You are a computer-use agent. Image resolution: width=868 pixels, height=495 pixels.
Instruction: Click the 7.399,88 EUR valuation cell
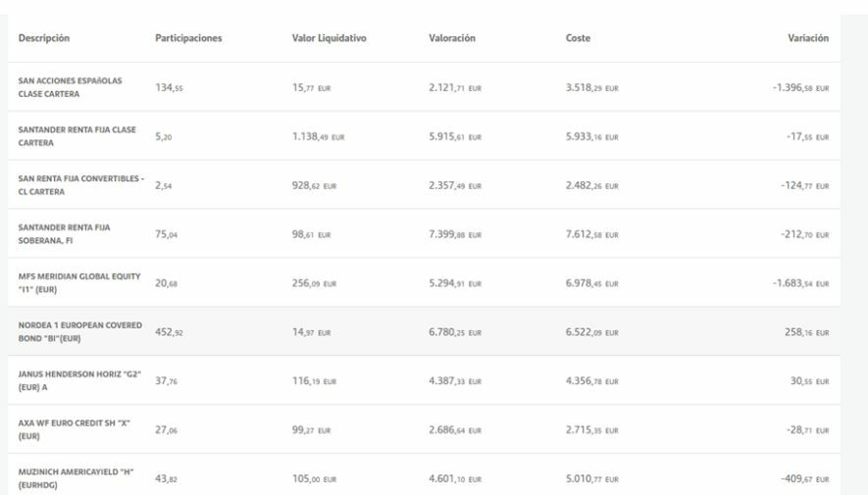[455, 233]
